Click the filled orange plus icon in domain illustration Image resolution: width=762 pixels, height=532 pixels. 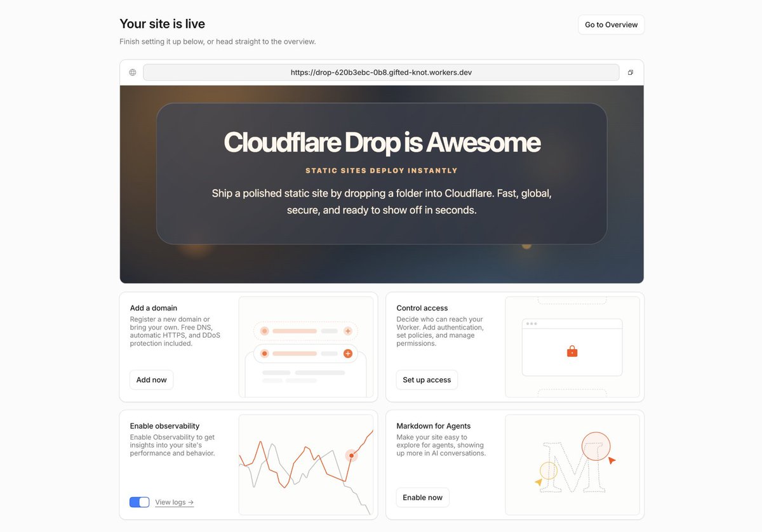tap(347, 354)
